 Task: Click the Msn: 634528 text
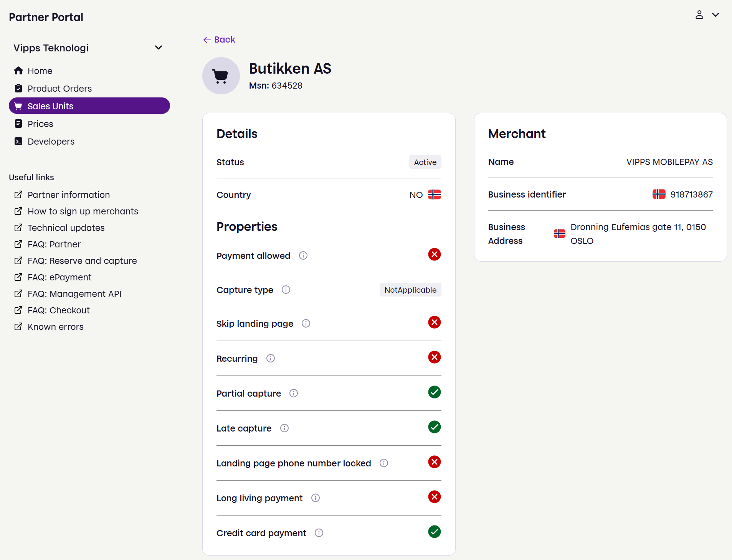coord(276,86)
